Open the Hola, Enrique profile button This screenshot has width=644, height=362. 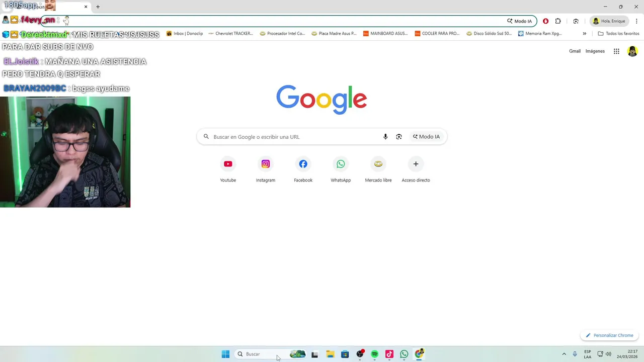(609, 21)
